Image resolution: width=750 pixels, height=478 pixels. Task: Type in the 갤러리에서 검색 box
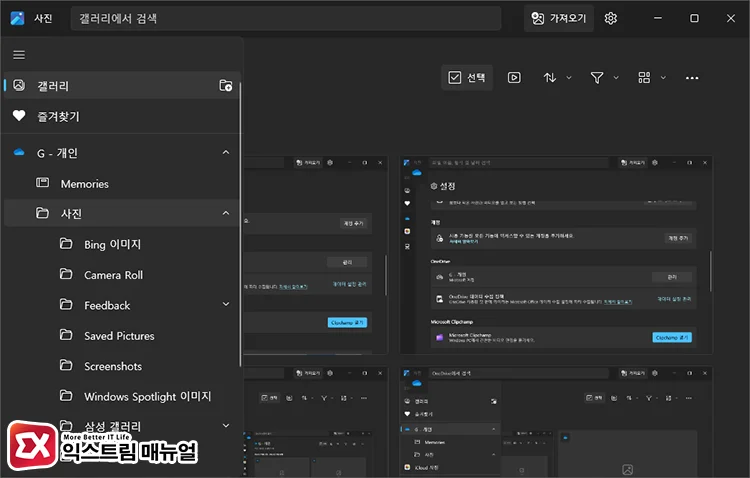(x=285, y=18)
